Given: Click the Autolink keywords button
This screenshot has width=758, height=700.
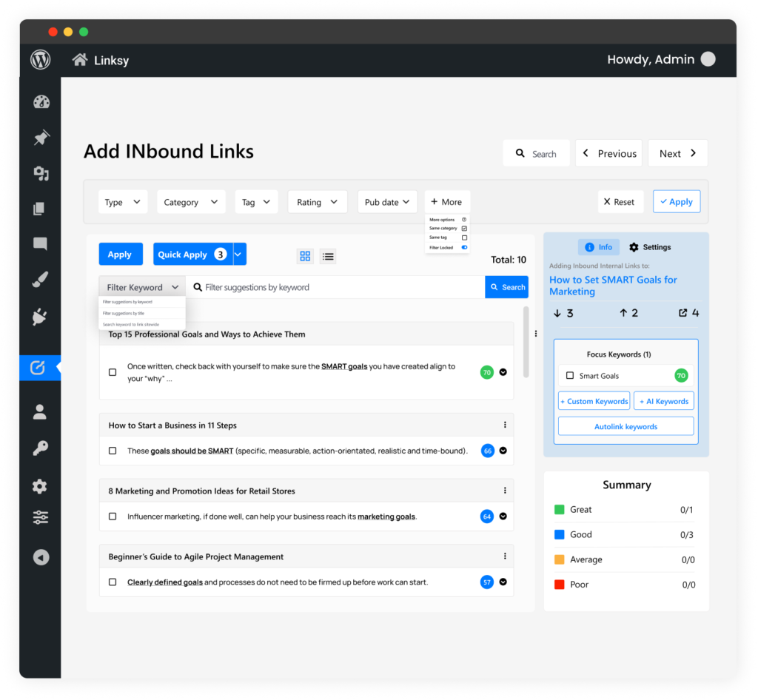Looking at the screenshot, I should (626, 426).
